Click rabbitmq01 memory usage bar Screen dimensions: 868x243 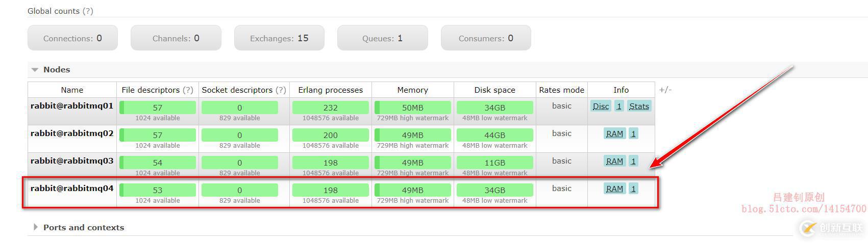(x=412, y=107)
